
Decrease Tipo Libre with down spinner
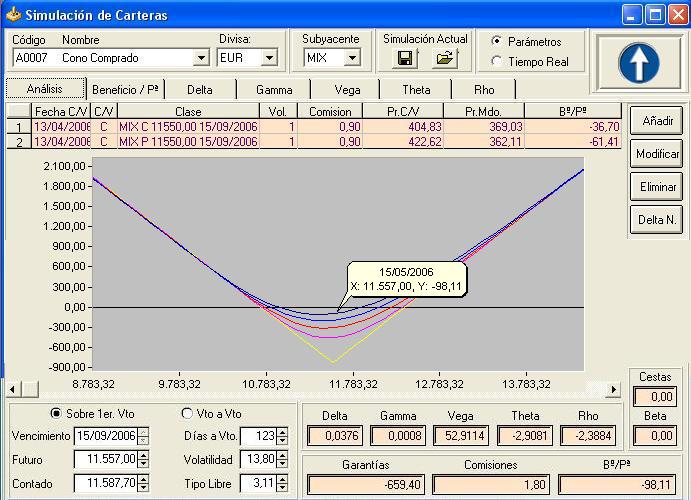[x=282, y=487]
